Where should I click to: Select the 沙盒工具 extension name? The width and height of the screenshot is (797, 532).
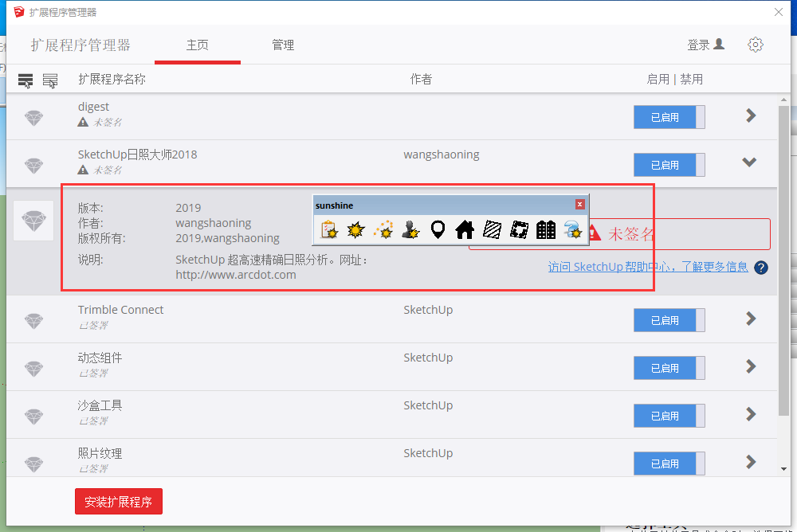pyautogui.click(x=100, y=405)
